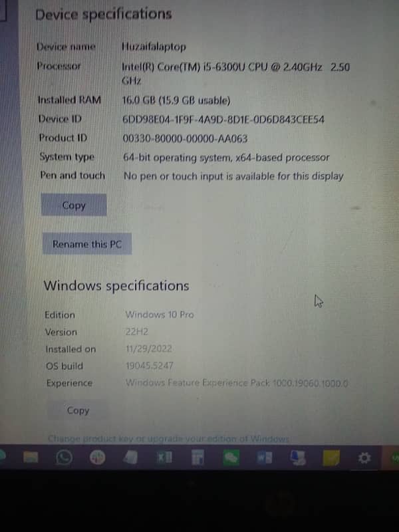Click the System type label

67,157
